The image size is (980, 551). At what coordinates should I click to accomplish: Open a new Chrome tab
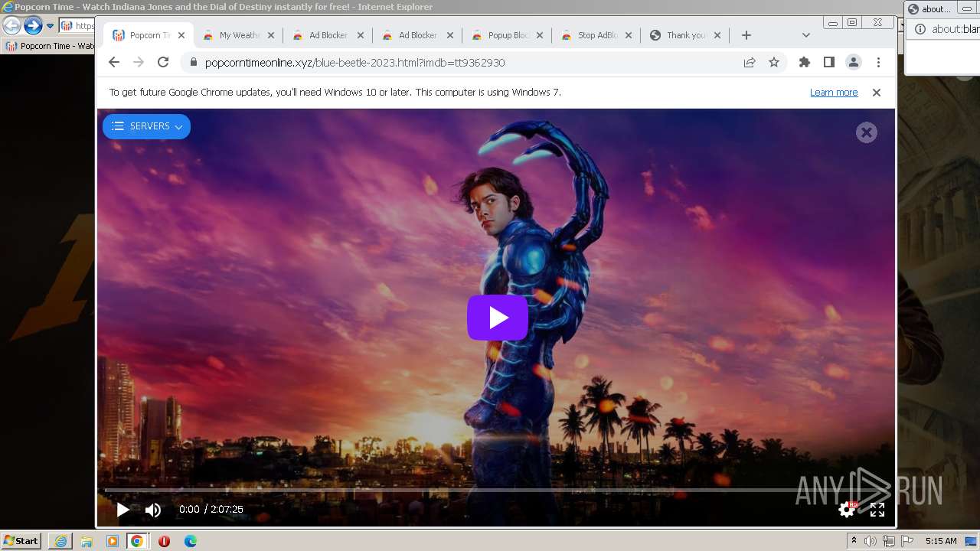(746, 35)
